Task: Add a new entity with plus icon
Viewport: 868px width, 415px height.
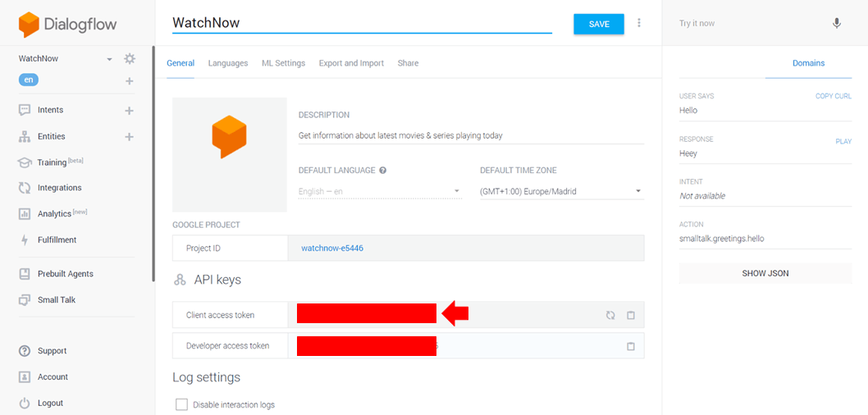Action: point(129,137)
